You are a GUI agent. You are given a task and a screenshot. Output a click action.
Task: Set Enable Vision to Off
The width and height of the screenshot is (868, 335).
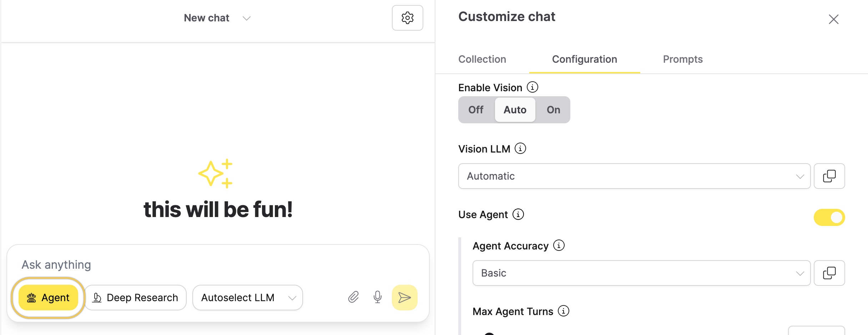coord(476,110)
